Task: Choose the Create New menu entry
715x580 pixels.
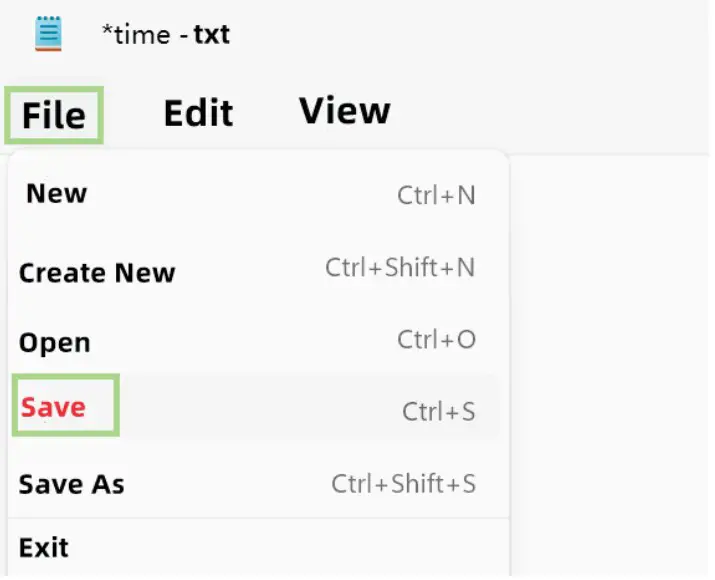Action: click(x=97, y=272)
